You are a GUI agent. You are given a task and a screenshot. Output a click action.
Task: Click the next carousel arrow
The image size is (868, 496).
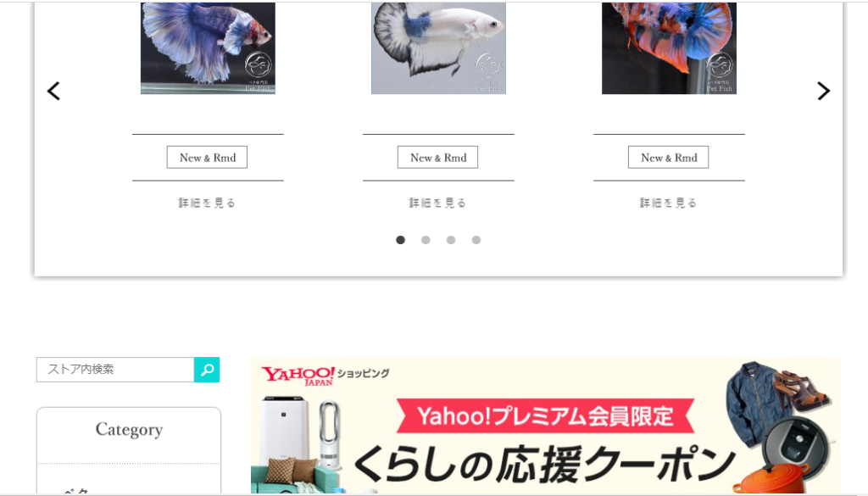(x=824, y=91)
